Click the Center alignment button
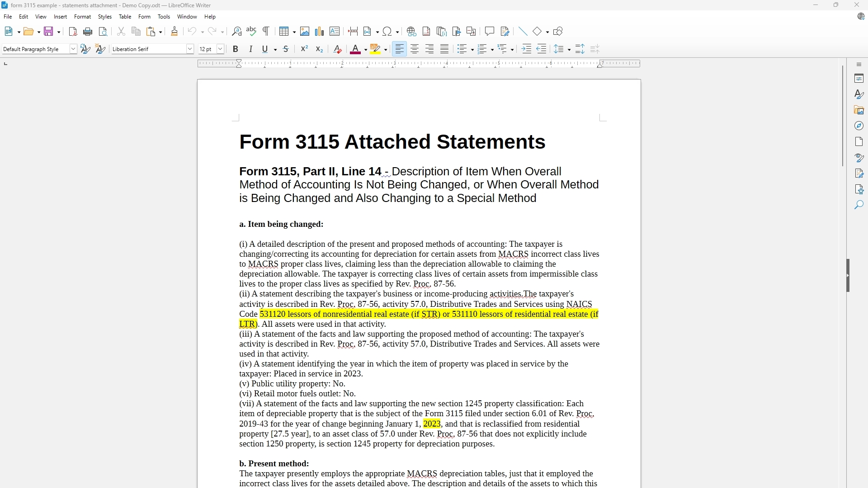This screenshot has height=488, width=868. [415, 49]
